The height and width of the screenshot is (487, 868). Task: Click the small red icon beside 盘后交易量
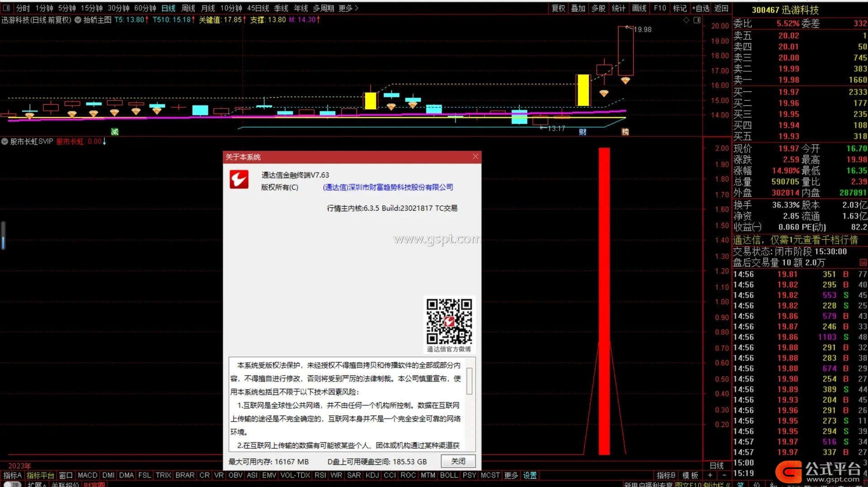pos(863,263)
